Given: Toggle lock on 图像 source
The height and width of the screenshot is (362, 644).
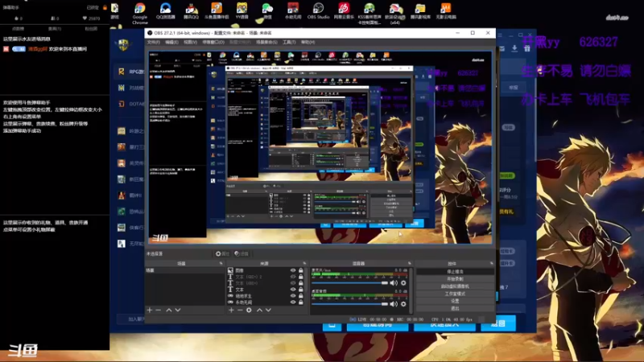Looking at the screenshot, I should pyautogui.click(x=301, y=270).
